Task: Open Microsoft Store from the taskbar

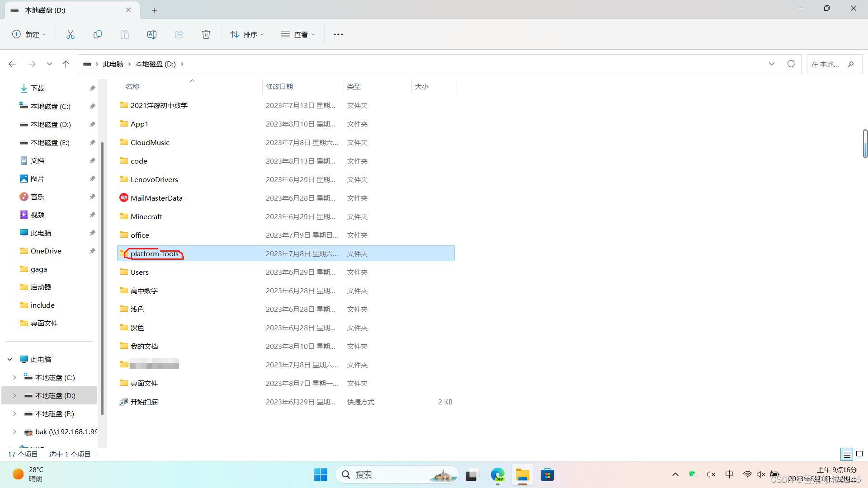Action: [x=547, y=475]
